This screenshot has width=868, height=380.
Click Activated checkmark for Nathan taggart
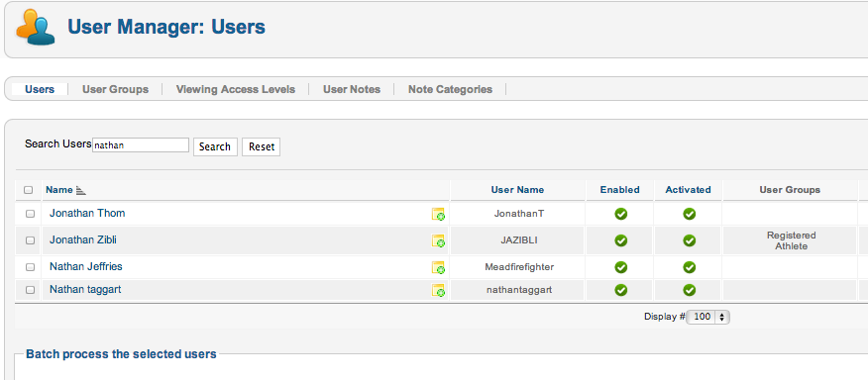pyautogui.click(x=689, y=290)
